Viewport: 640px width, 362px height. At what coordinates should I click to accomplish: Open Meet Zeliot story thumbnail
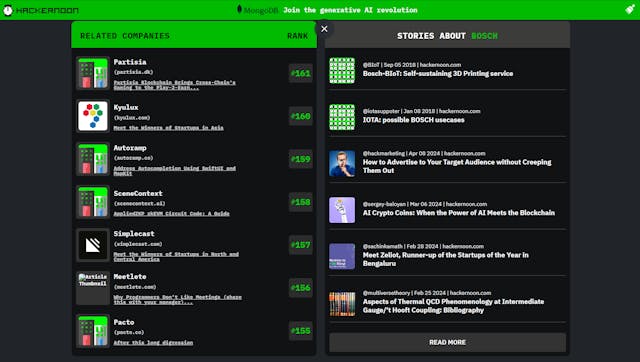342,256
